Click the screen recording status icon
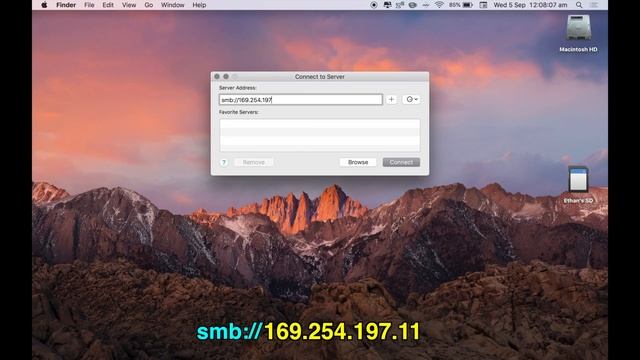 pos(373,5)
